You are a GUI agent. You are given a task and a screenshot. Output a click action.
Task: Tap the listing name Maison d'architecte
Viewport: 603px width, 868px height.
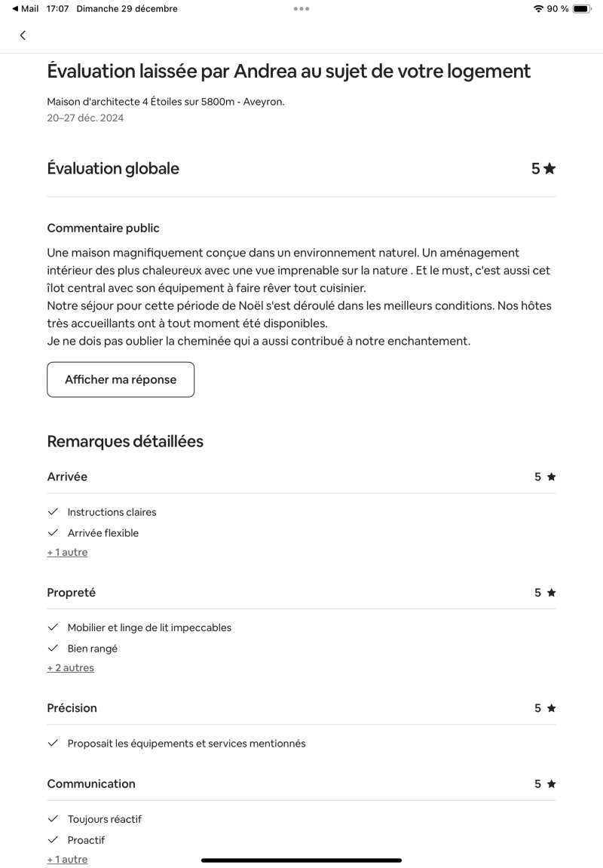click(165, 102)
